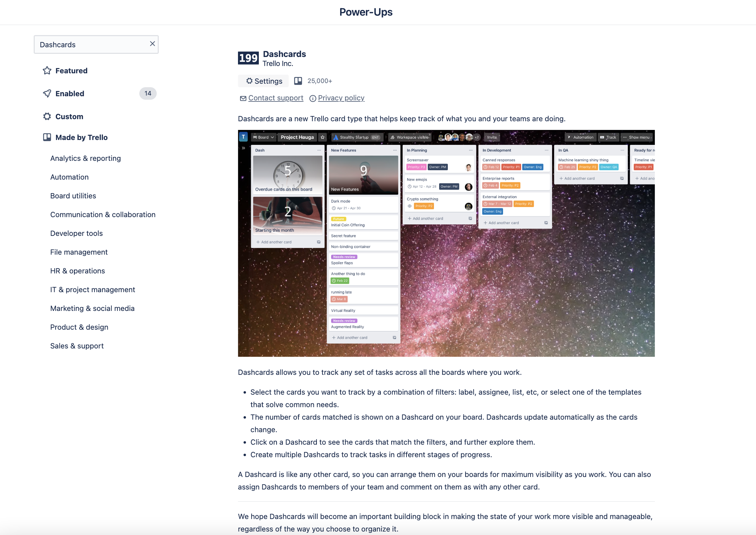The image size is (756, 535).
Task: Select Marketing & social media category
Action: point(92,308)
